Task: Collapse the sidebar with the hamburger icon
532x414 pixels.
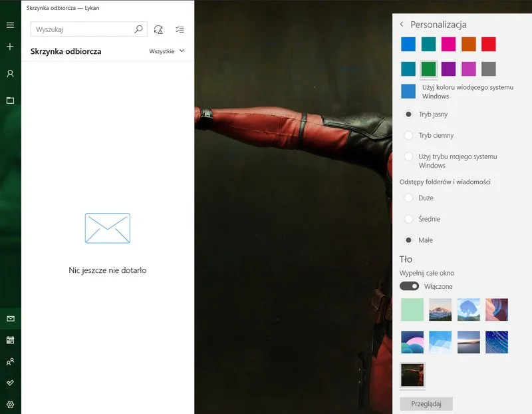Action: (9, 25)
